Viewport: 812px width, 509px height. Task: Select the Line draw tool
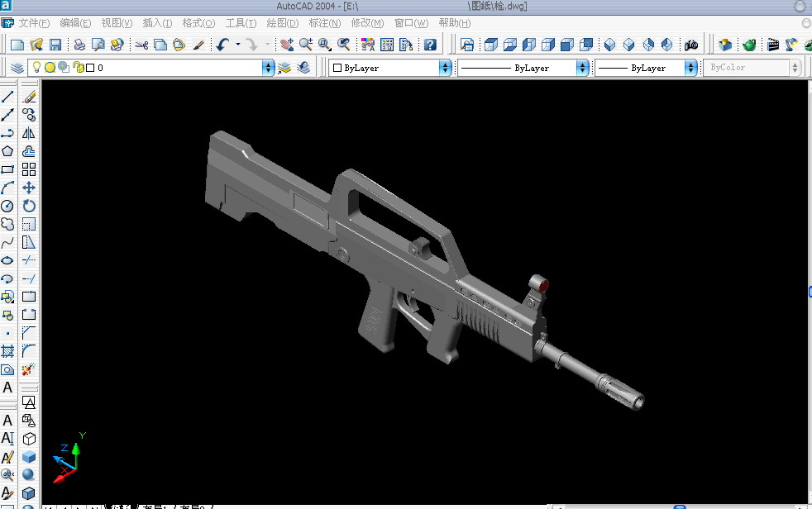tap(7, 97)
